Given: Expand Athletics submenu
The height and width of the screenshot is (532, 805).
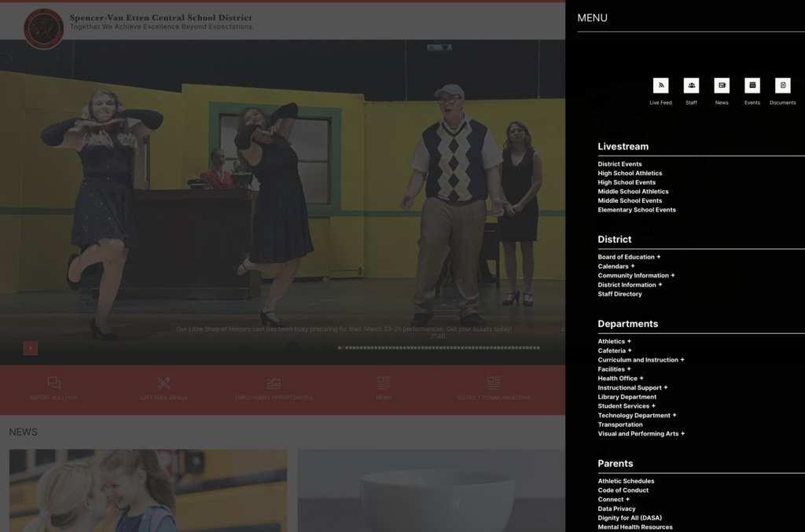Looking at the screenshot, I should (629, 341).
